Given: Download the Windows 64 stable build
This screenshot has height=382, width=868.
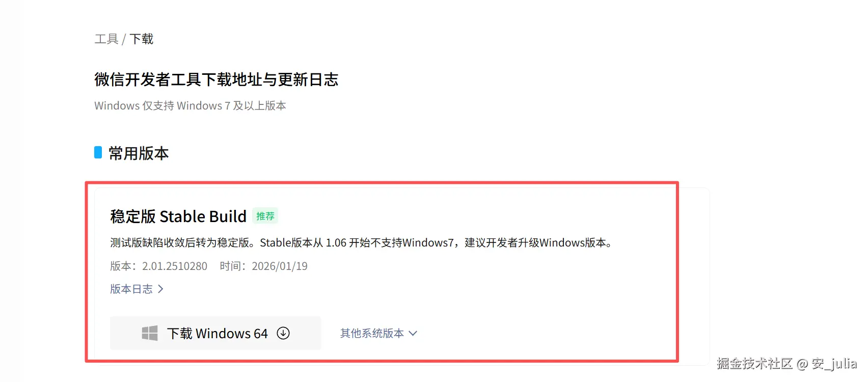Looking at the screenshot, I should (x=215, y=333).
